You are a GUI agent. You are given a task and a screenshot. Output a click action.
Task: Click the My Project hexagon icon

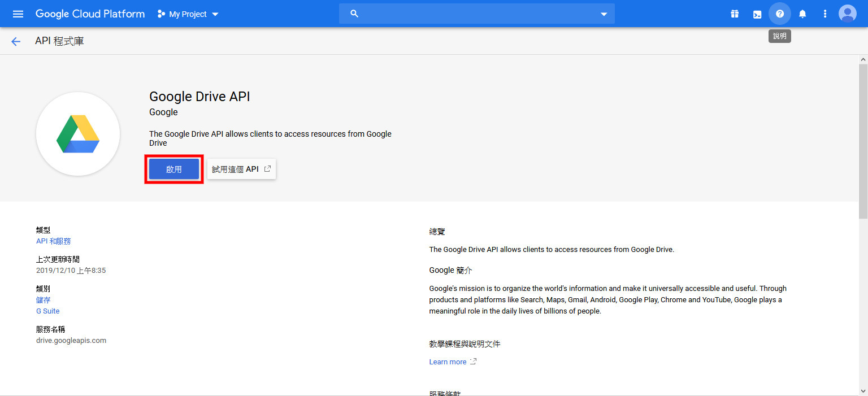tap(161, 14)
